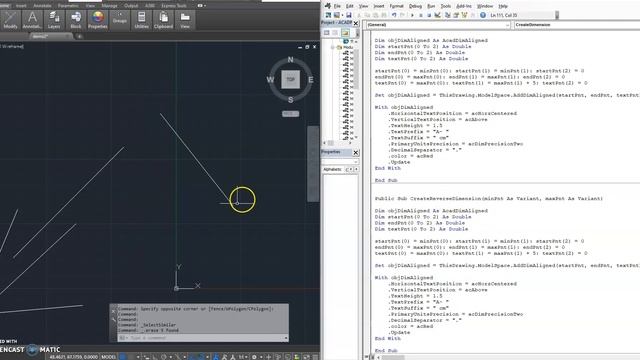Image resolution: width=640 pixels, height=360 pixels.
Task: Click Undo icon in VBA toolbar
Action: point(394,15)
